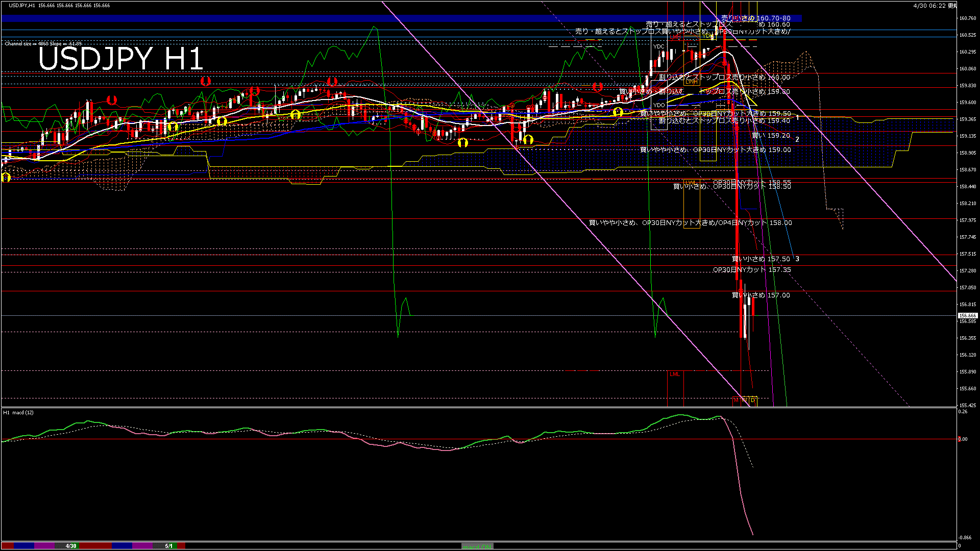Click the leftmost yellow arrow signal marker
The image size is (980, 551).
pos(6,178)
